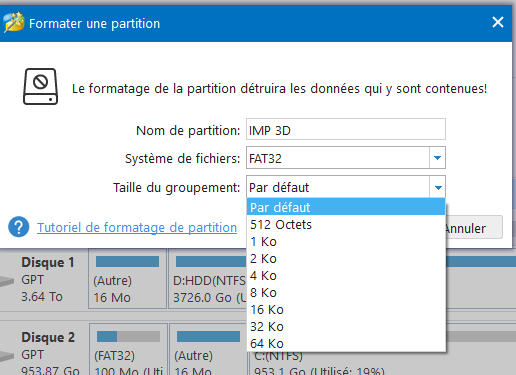Collapse the Taille du groupement dropdown arrow
This screenshot has width=516, height=375.
pos(438,187)
